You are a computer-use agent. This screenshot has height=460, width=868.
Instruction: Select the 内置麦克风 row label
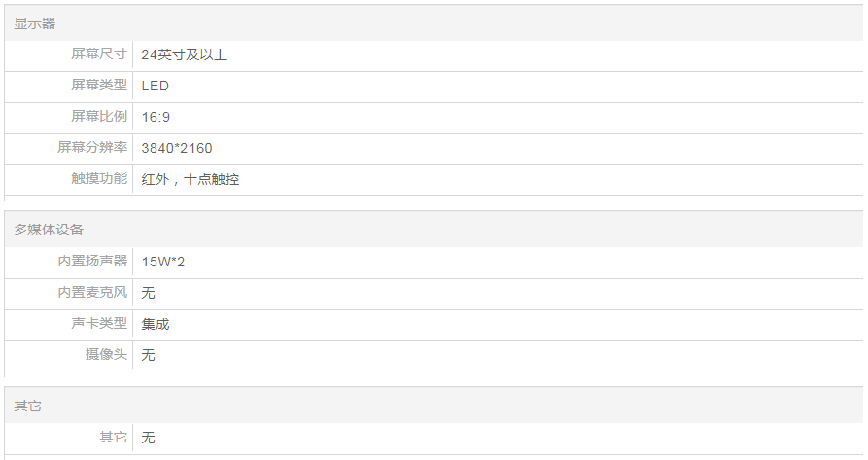point(92,293)
